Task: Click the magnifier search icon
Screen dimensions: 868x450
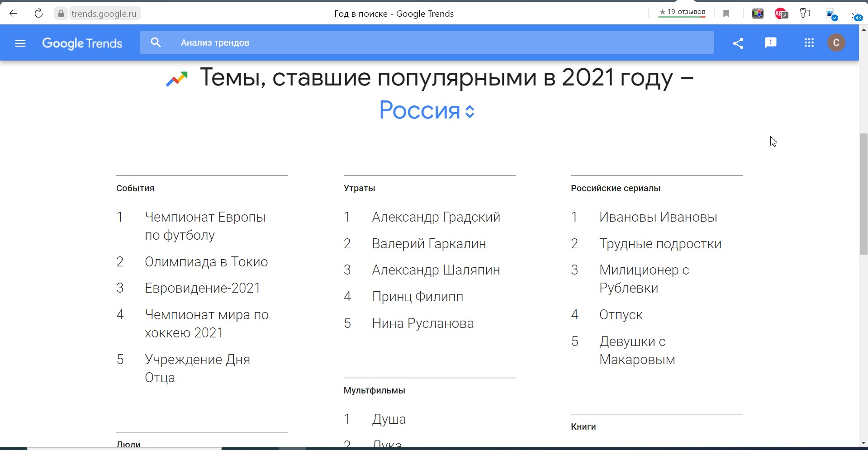Action: pos(156,43)
